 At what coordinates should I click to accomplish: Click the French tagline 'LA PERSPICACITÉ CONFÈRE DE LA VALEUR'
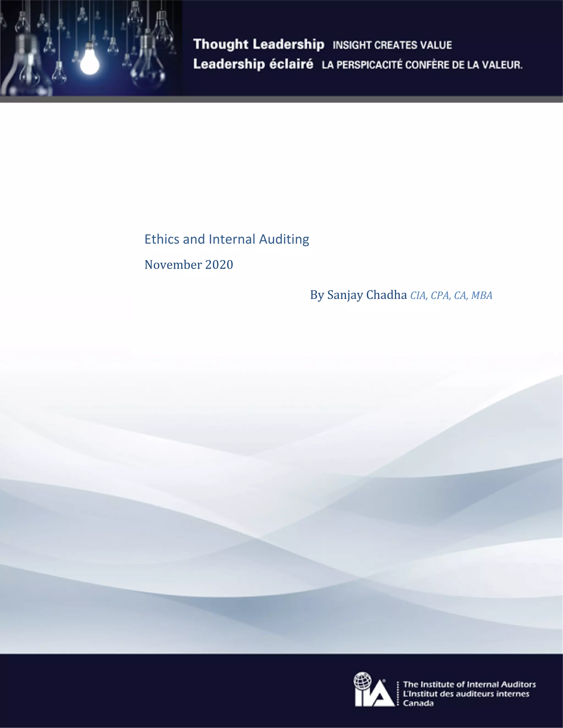click(x=422, y=65)
